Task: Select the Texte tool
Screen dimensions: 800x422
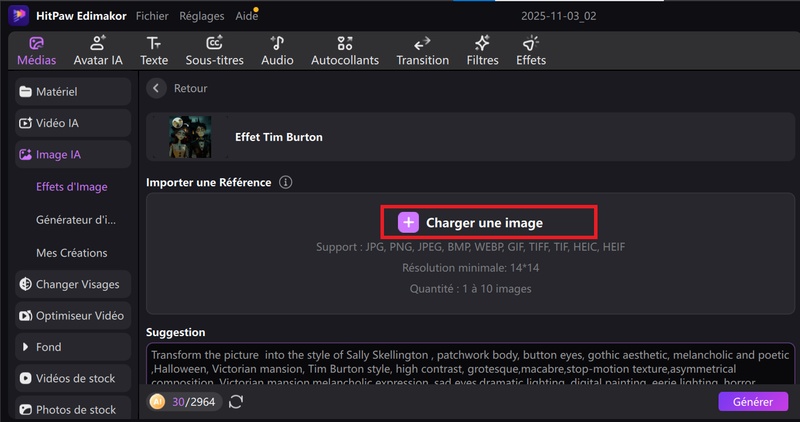Action: (x=154, y=51)
